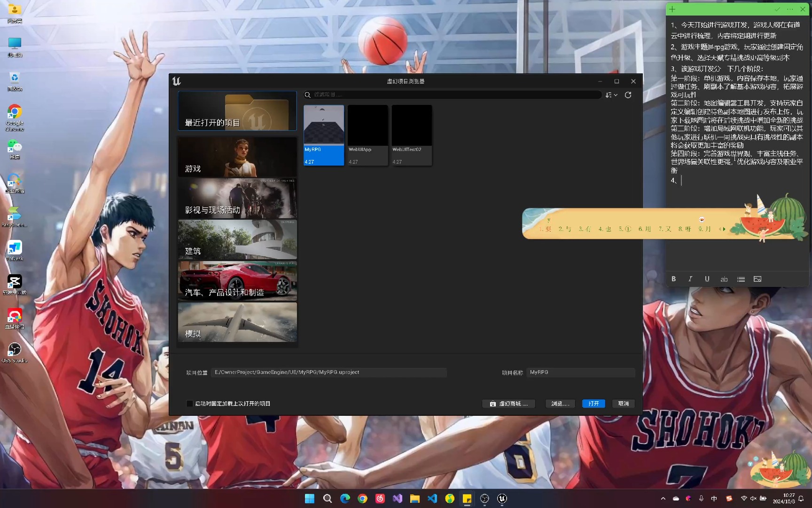The image size is (812, 508).
Task: Open the sticky note three-dot menu
Action: click(790, 9)
